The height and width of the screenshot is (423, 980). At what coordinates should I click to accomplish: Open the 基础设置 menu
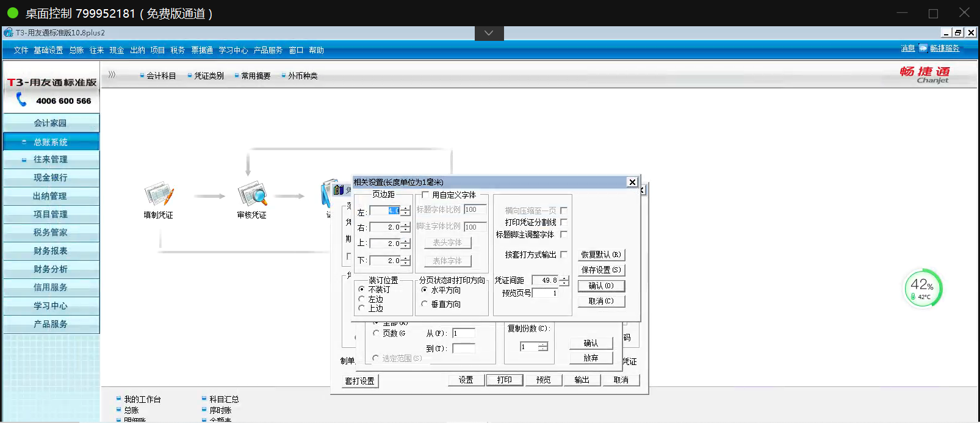click(x=48, y=51)
